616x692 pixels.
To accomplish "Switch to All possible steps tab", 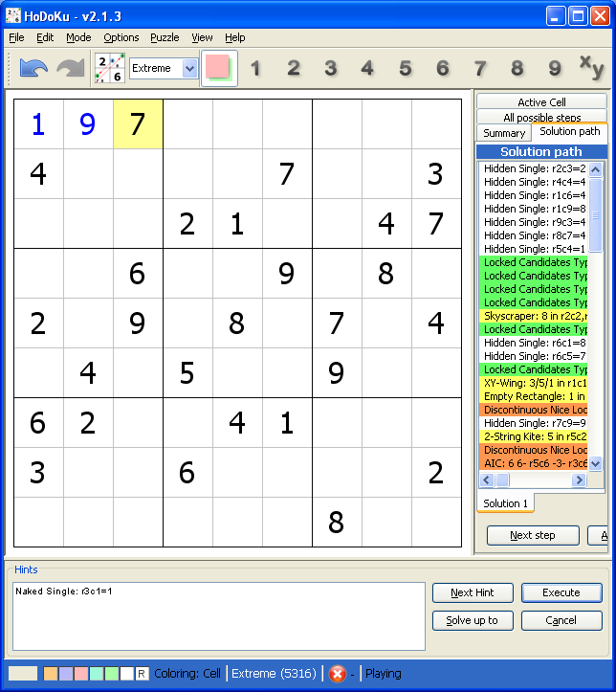I will click(x=541, y=117).
